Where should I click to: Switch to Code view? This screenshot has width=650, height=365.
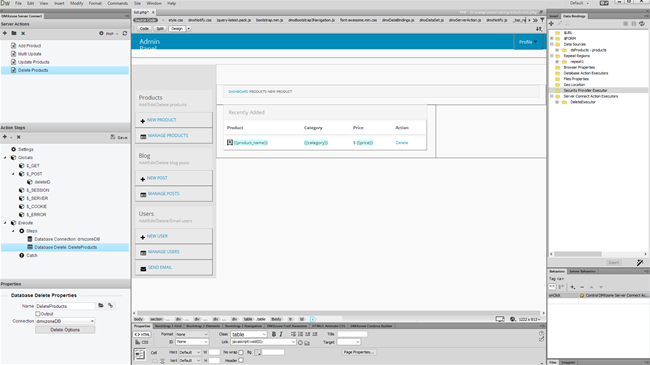coord(144,29)
